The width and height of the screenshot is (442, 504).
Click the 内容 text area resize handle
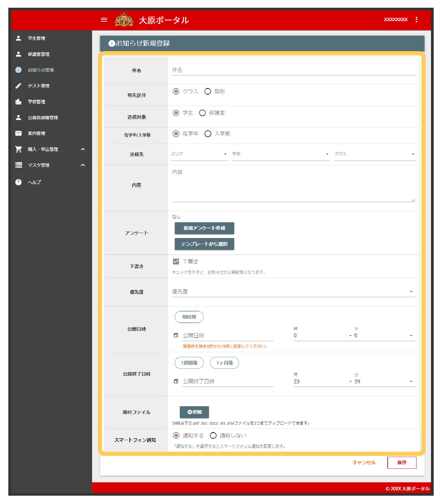[x=413, y=200]
